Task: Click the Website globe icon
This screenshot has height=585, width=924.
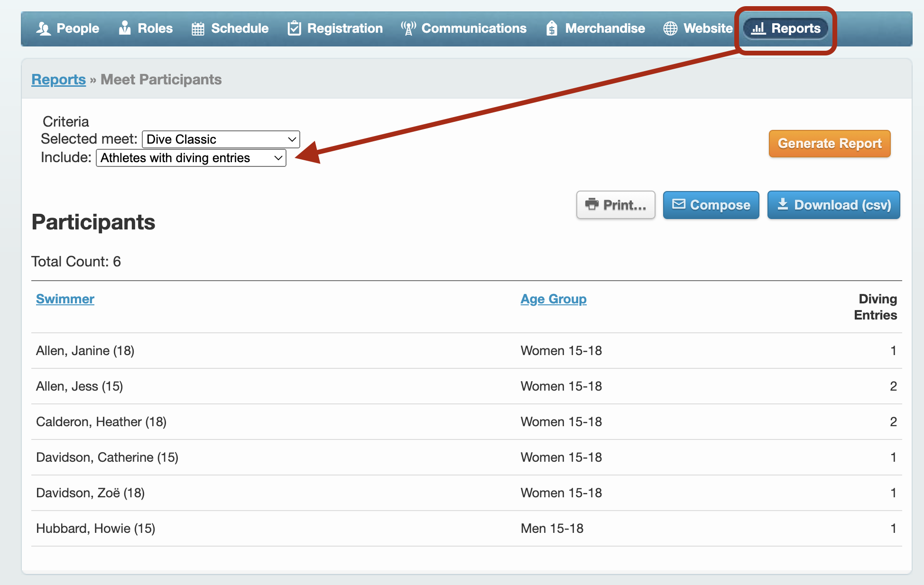Action: (x=670, y=28)
